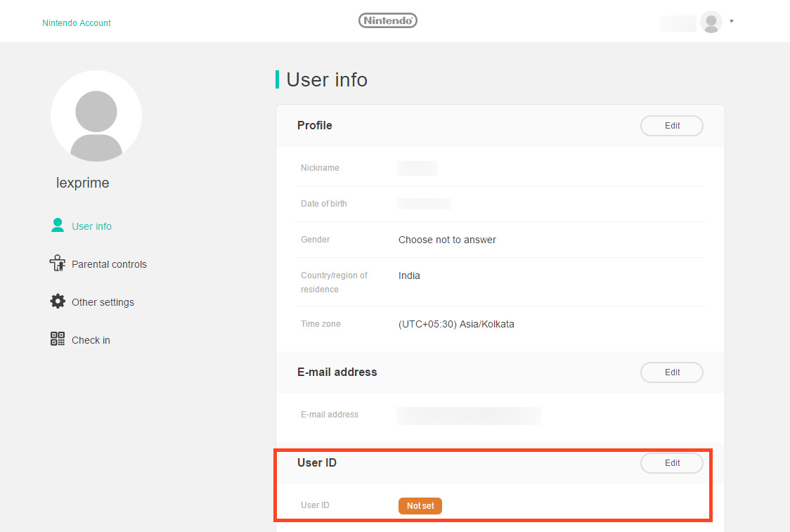
Task: Click the User info person icon
Action: 58,226
